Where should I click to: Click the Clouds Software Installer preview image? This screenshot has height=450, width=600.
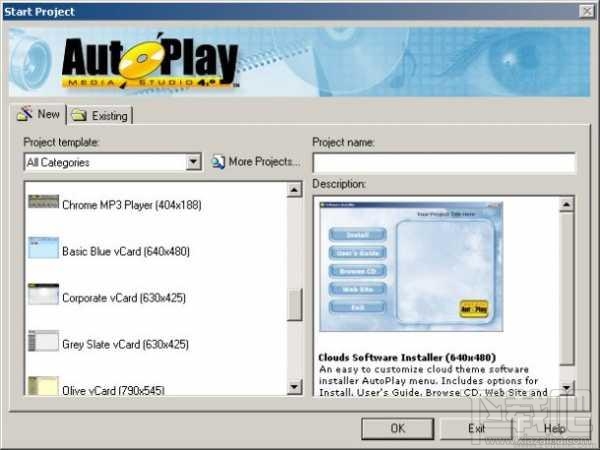[x=411, y=267]
